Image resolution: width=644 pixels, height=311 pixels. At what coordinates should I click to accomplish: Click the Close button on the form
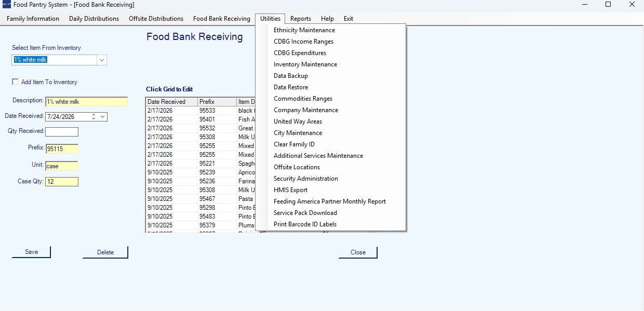click(x=358, y=252)
